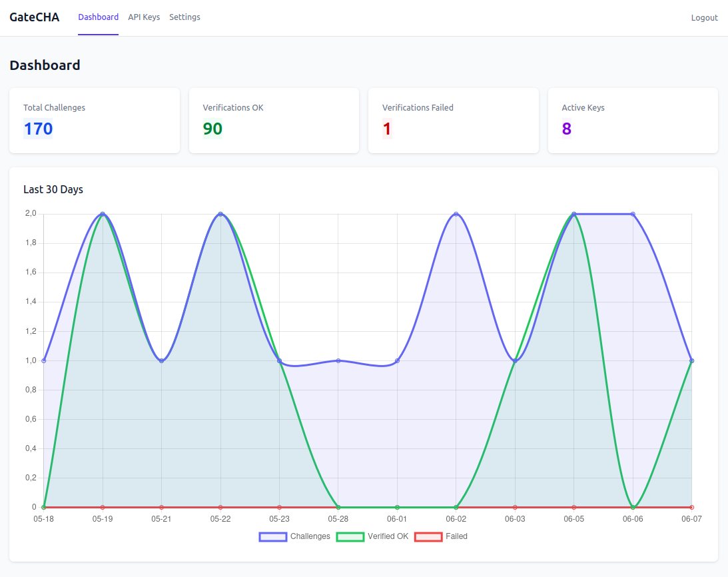The width and height of the screenshot is (728, 577).
Task: Click the x-axis label 06-05
Action: coord(574,519)
